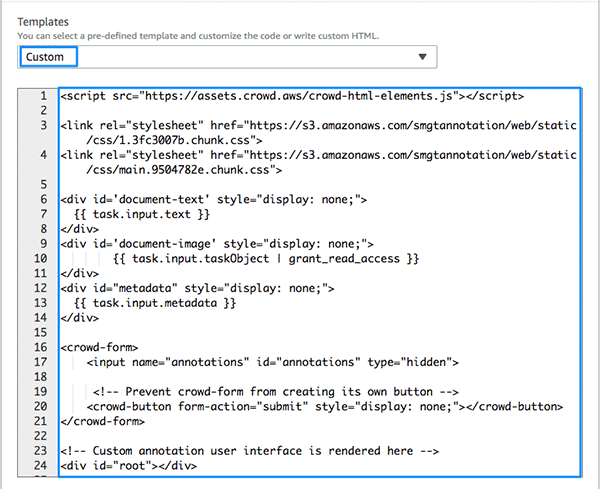Click line number 3 in gutter

tap(44, 126)
